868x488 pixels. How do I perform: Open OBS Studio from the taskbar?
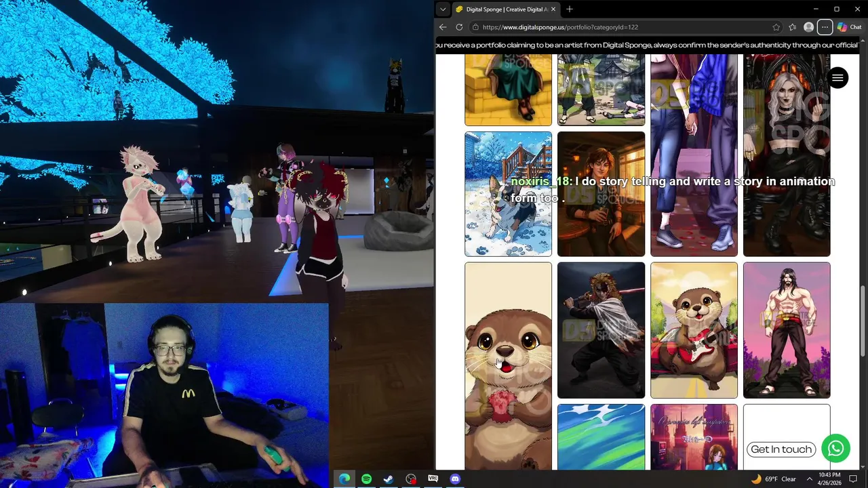click(x=411, y=479)
